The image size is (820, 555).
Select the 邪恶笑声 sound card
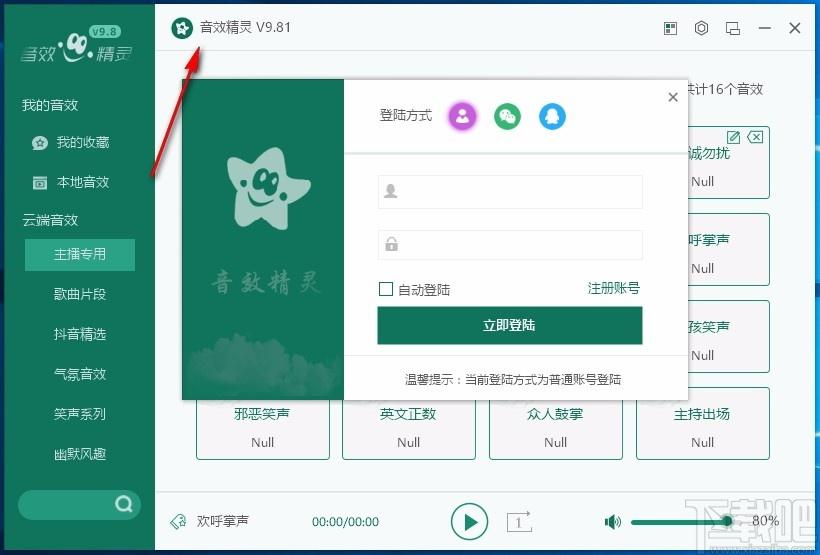point(263,429)
